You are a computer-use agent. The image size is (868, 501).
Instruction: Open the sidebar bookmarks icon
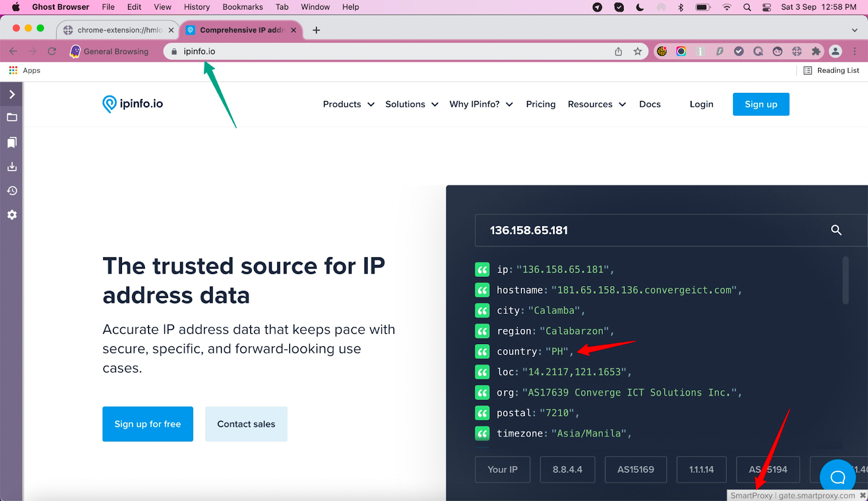[12, 142]
